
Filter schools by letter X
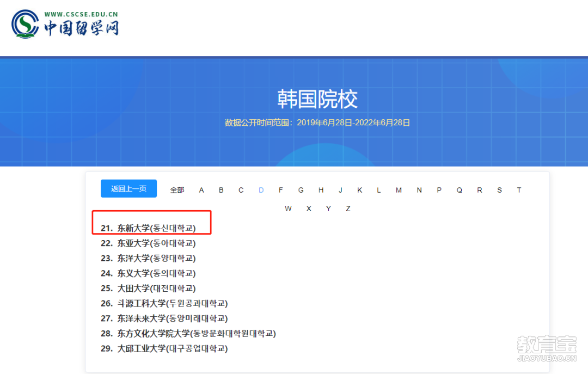coord(309,209)
